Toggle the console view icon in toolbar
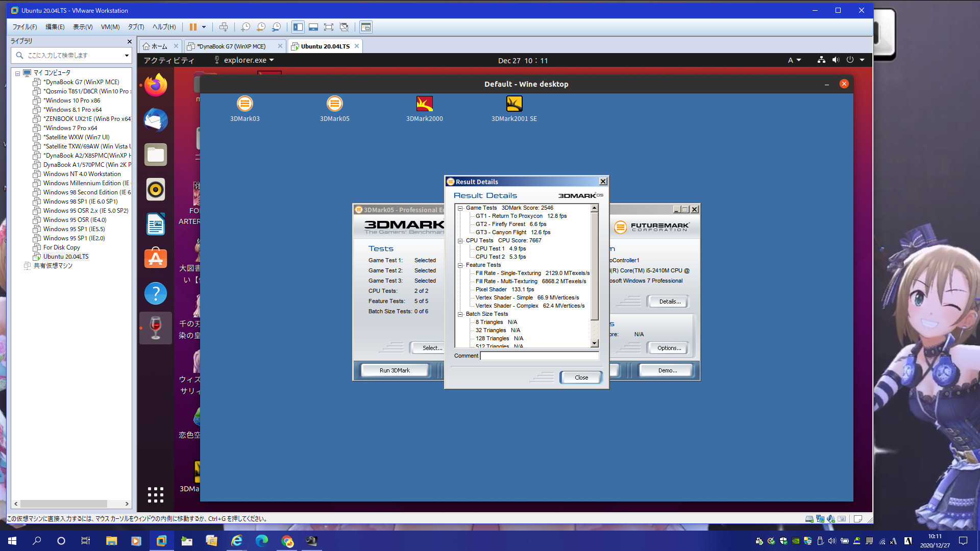 click(x=365, y=27)
